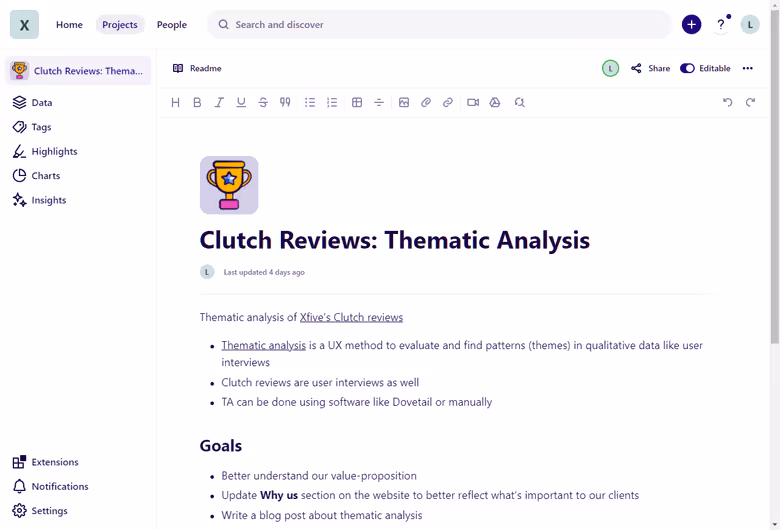Viewport: 780px width, 530px height.
Task: Open Notifications in the sidebar
Action: [50, 486]
